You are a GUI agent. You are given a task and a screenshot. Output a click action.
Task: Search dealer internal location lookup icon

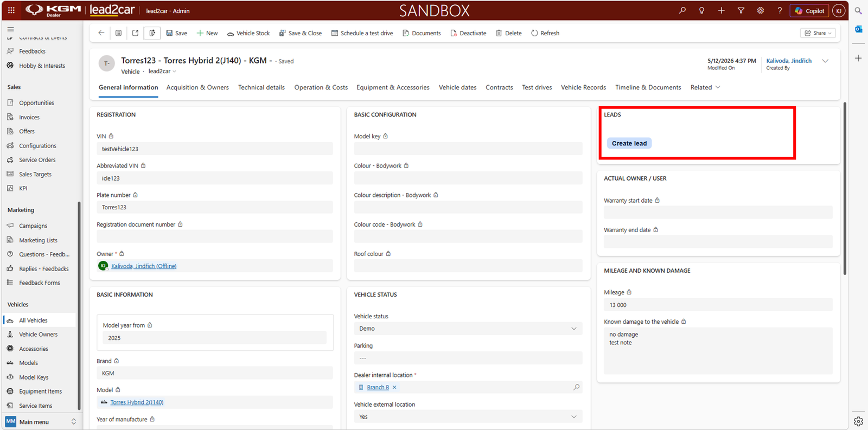(x=577, y=387)
